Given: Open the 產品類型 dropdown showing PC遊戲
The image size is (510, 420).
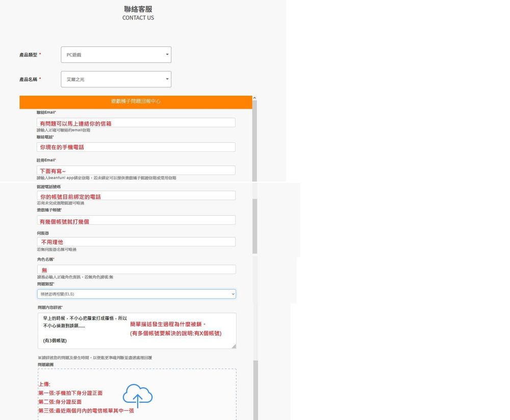Looking at the screenshot, I should tap(116, 55).
